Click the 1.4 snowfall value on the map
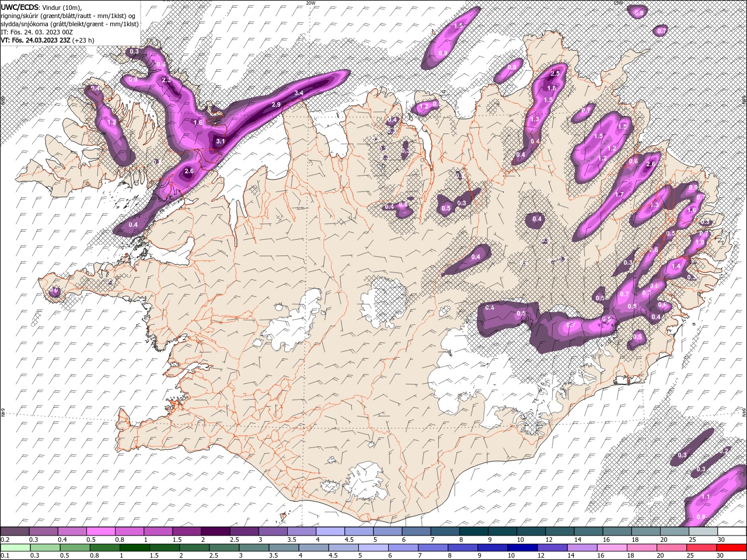This screenshot has height=560, width=747. click(676, 266)
